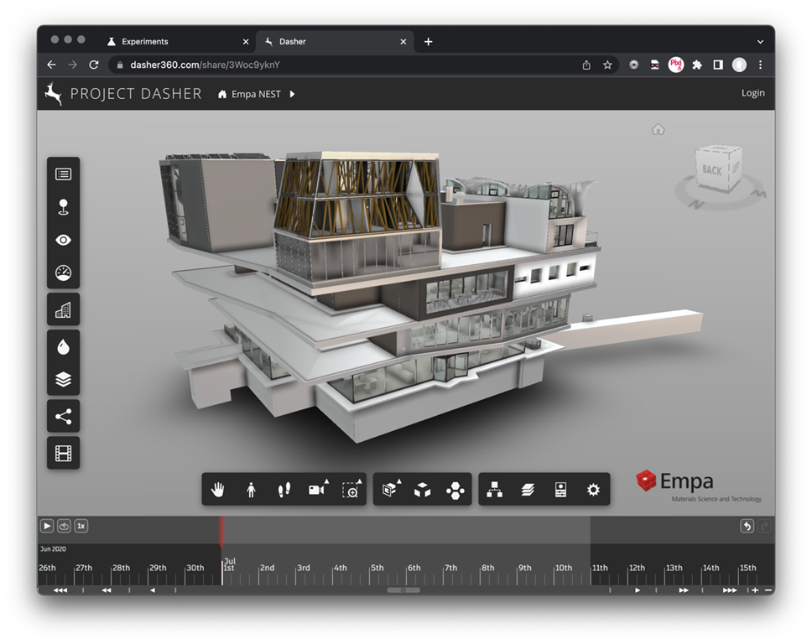Image resolution: width=812 pixels, height=644 pixels.
Task: Open viewer settings gear icon
Action: [593, 490]
